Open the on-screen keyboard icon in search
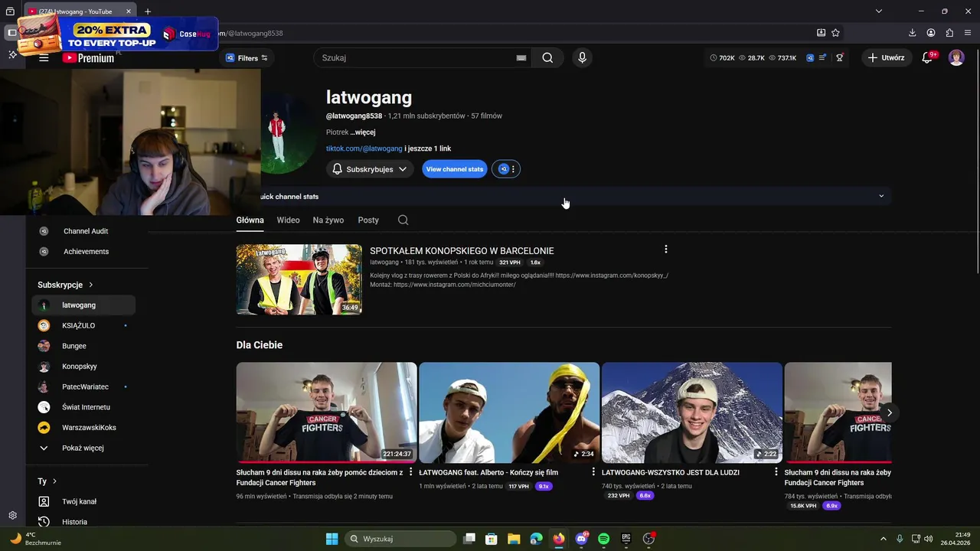 point(521,57)
